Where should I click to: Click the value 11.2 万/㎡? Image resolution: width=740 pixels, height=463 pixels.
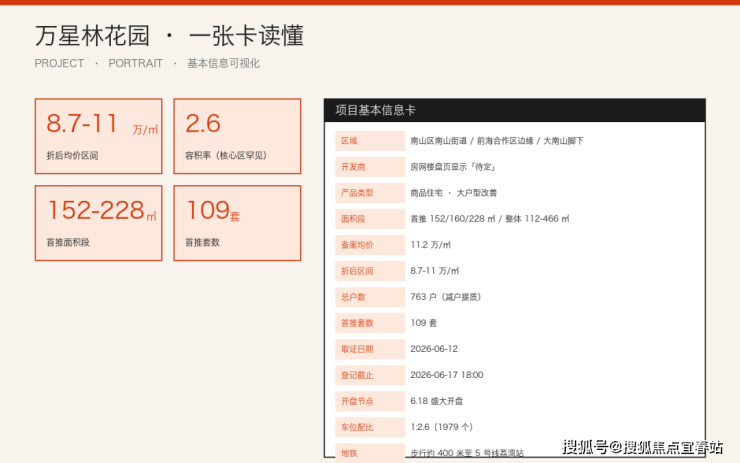click(x=430, y=244)
